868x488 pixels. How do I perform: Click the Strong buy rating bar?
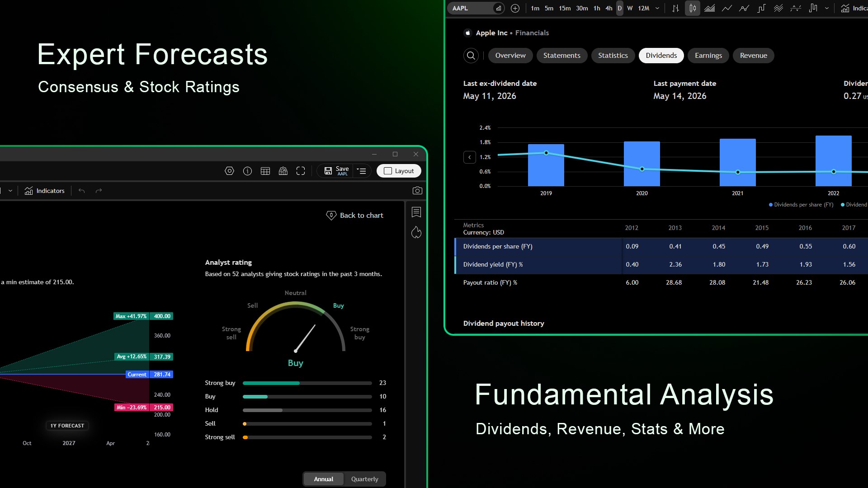click(307, 383)
